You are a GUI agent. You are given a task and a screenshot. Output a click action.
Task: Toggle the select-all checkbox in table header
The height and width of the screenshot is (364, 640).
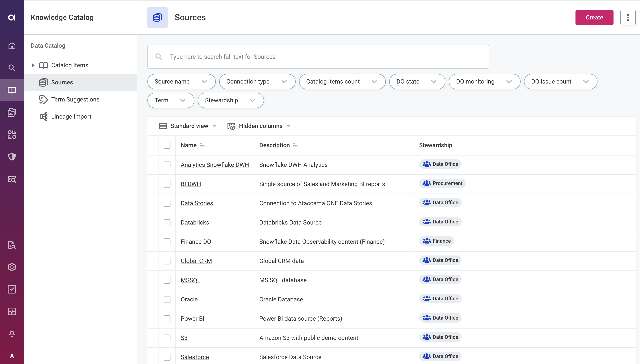point(167,145)
